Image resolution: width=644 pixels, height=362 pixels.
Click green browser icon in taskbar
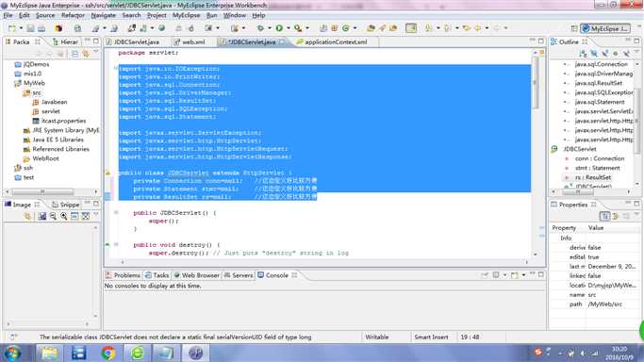(137, 353)
